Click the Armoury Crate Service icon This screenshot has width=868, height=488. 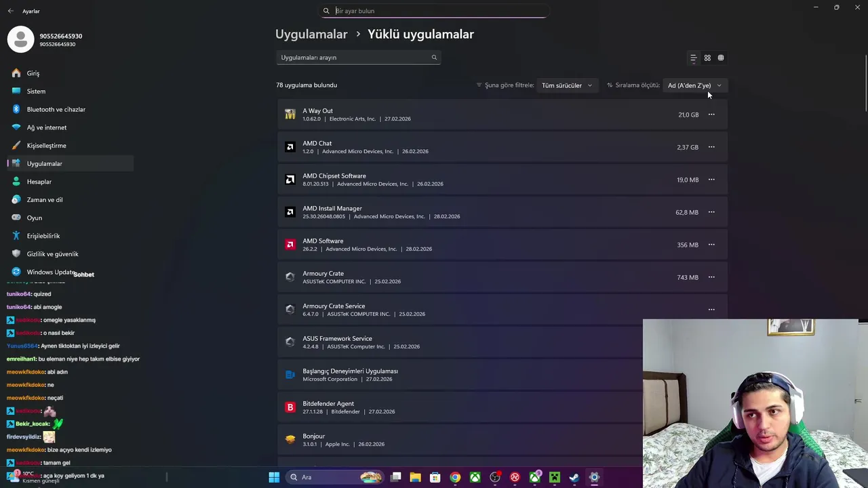pyautogui.click(x=290, y=310)
